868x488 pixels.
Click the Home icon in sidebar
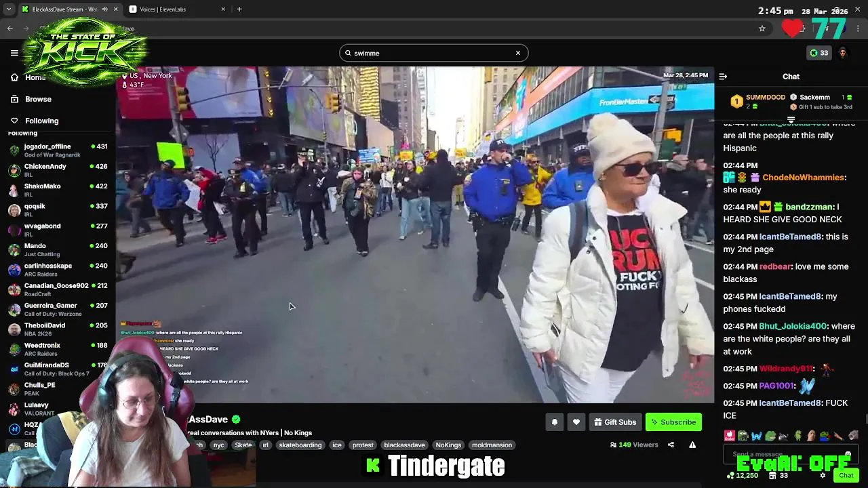(14, 77)
